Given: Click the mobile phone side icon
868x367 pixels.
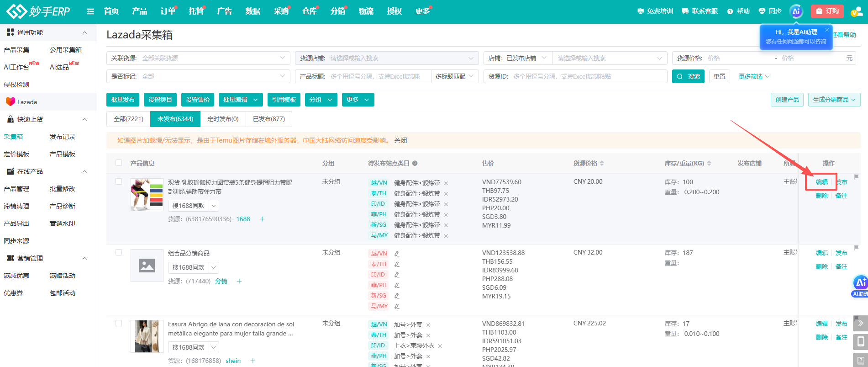Looking at the screenshot, I should click(x=860, y=342).
